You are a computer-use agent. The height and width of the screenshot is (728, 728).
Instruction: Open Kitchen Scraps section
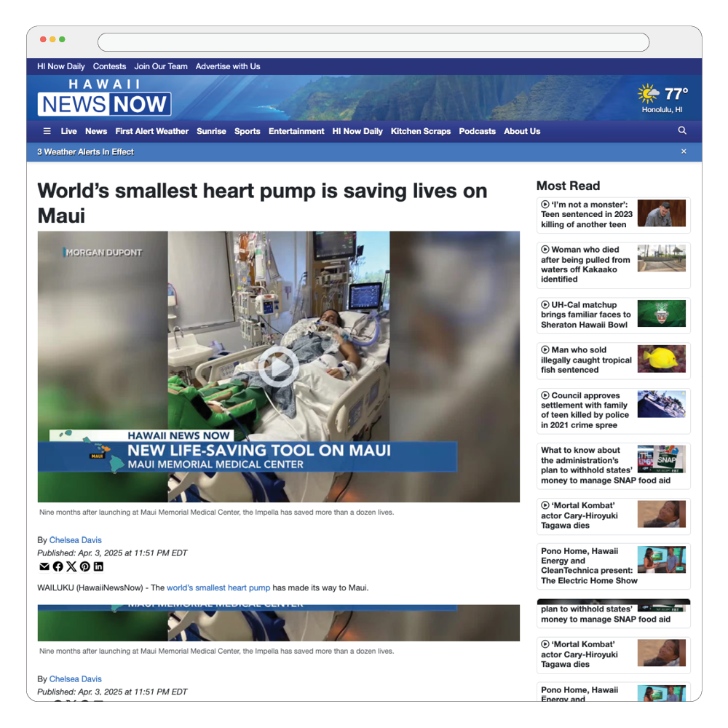[421, 131]
